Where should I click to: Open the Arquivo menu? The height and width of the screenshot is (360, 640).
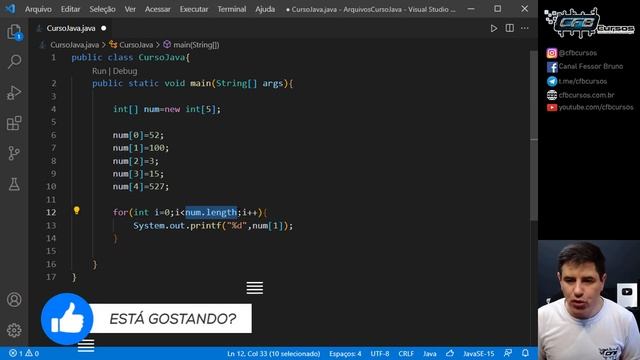(x=38, y=9)
